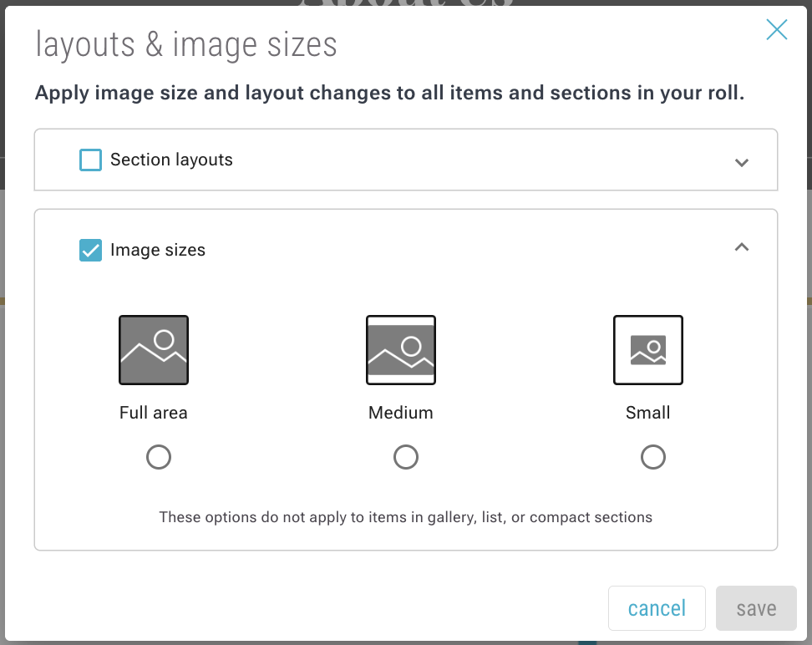Click the Image sizes label text
Image resolution: width=812 pixels, height=645 pixels.
[158, 250]
